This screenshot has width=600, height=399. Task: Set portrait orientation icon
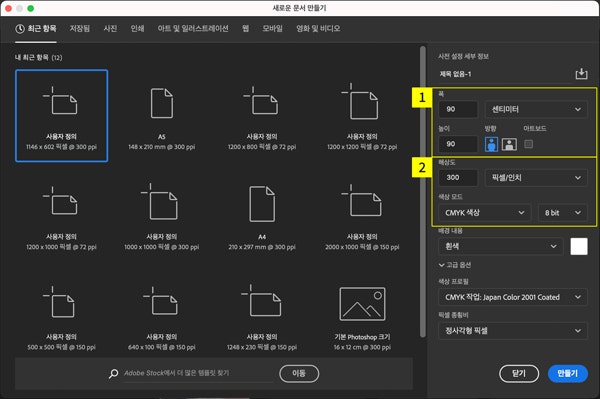491,144
